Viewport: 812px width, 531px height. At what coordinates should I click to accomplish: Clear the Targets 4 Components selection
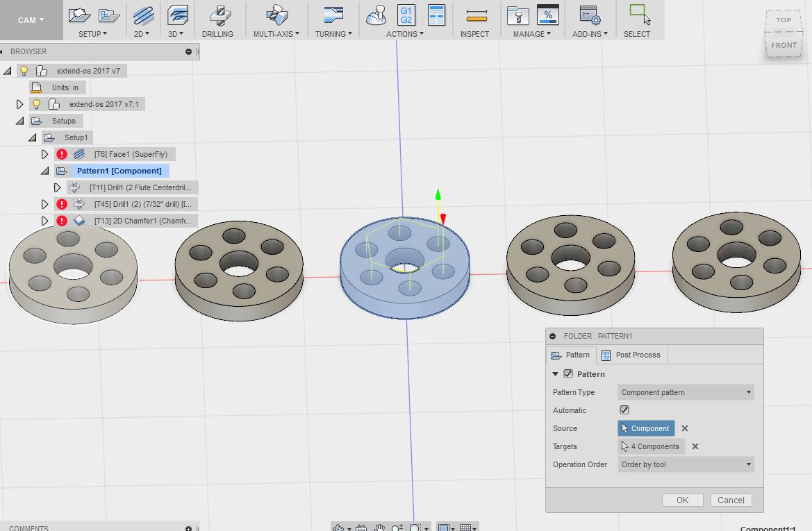pos(694,446)
